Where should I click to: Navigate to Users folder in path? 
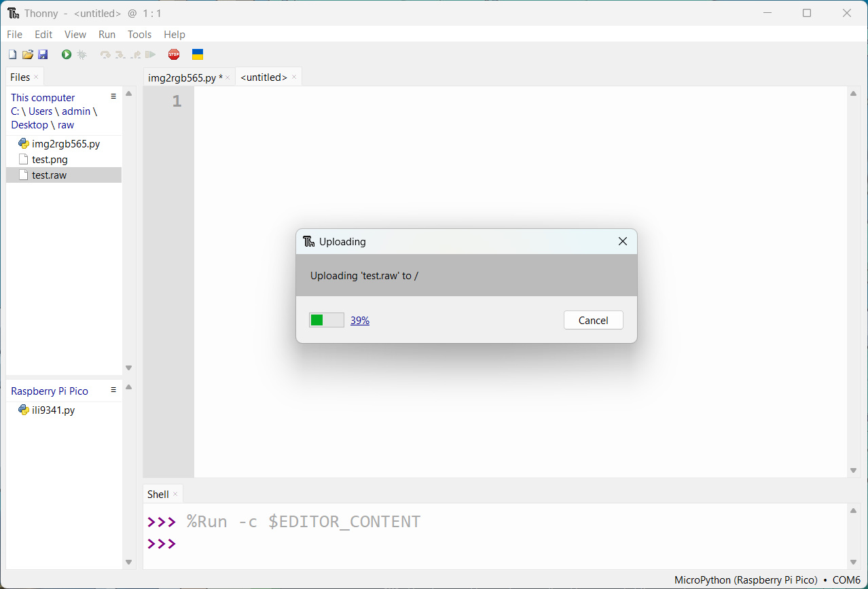click(40, 111)
